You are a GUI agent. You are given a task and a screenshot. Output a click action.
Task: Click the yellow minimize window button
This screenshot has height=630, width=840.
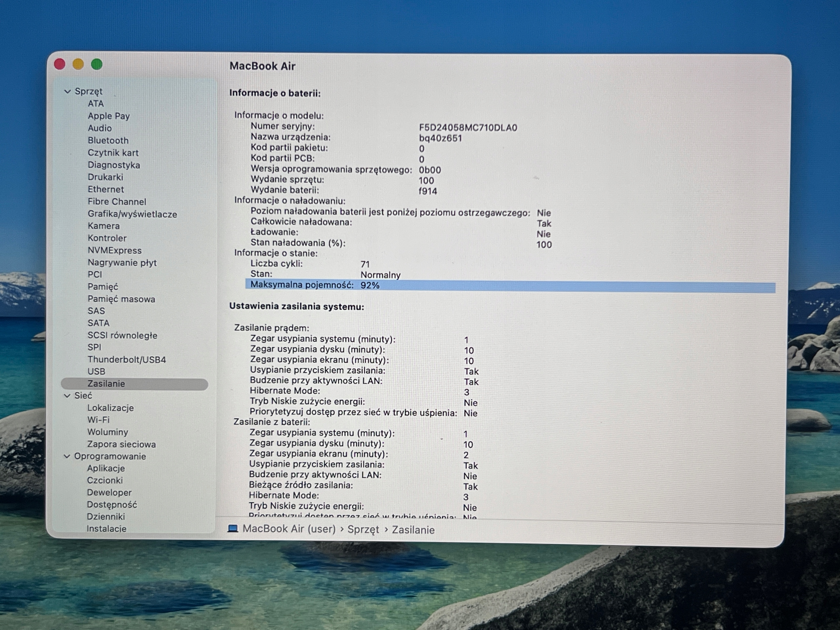tap(78, 64)
